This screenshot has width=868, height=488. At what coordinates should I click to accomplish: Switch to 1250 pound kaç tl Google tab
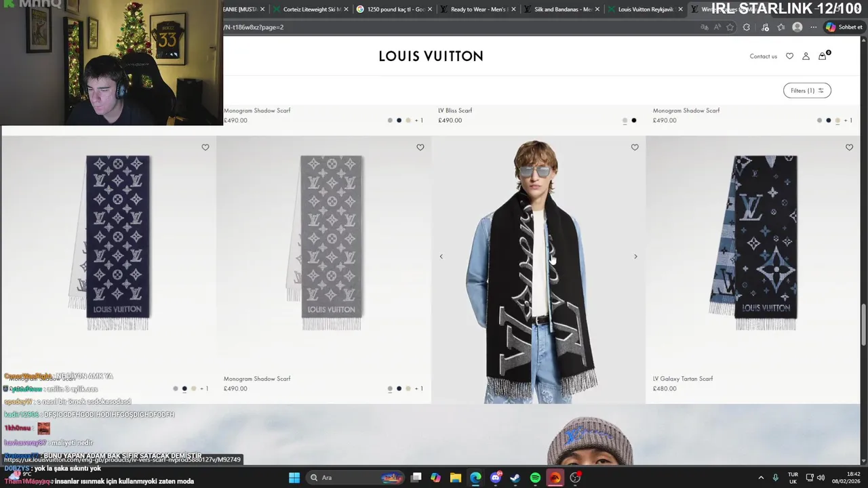(396, 9)
